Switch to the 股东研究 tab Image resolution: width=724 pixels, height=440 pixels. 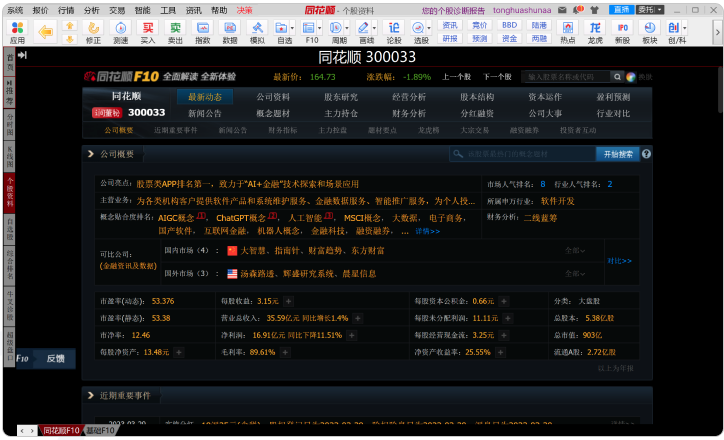pyautogui.click(x=341, y=97)
